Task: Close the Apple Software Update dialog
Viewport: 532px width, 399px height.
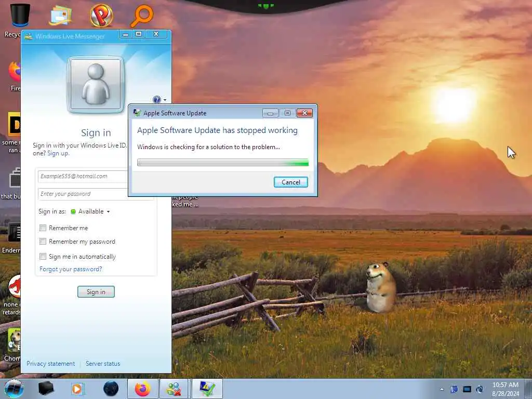Action: [304, 113]
